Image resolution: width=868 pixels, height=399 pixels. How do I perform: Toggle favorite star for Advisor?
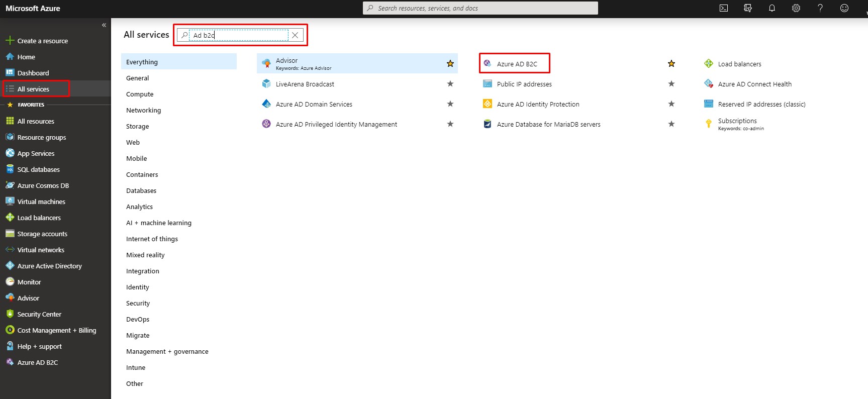(450, 63)
